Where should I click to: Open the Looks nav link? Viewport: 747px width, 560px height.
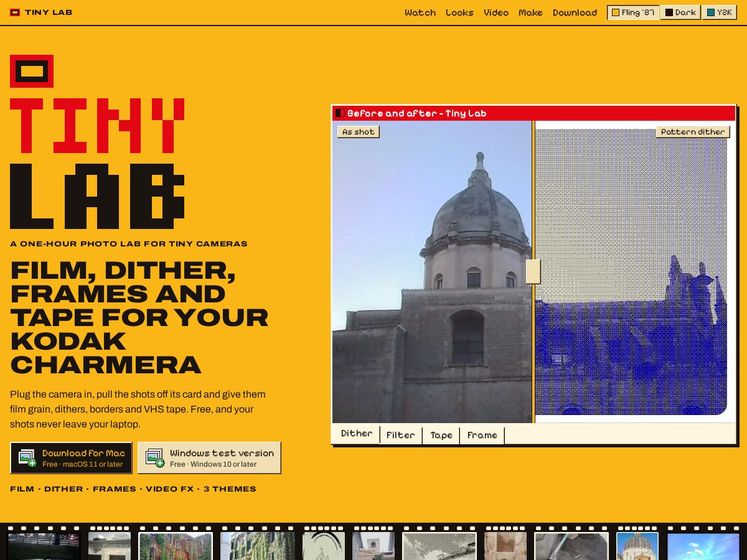459,12
